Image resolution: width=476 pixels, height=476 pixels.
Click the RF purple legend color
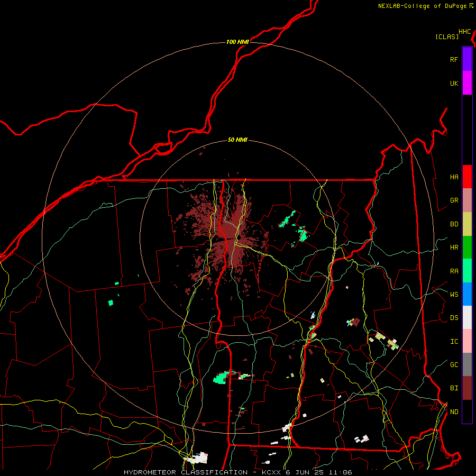pos(467,59)
